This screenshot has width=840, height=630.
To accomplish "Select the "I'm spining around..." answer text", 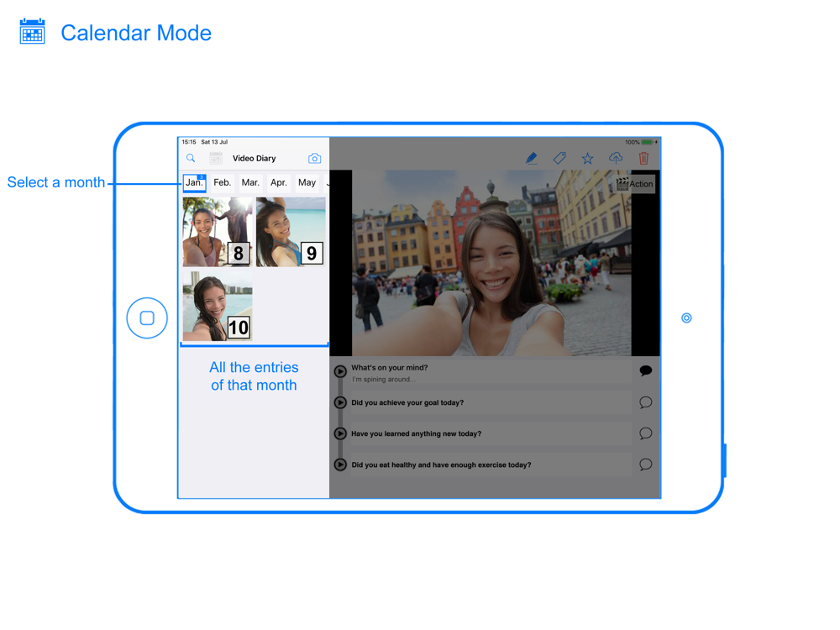I will [x=384, y=380].
